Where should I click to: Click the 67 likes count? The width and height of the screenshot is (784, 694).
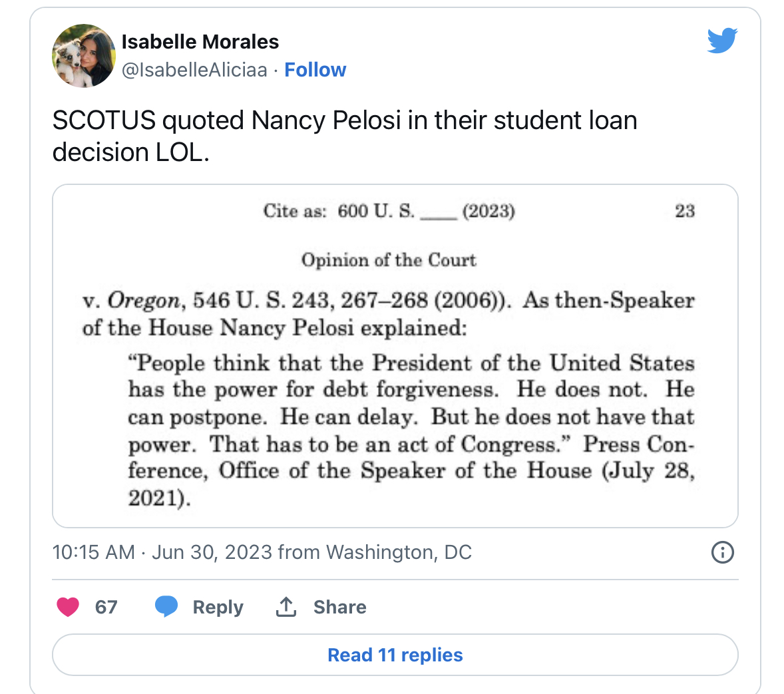(106, 607)
